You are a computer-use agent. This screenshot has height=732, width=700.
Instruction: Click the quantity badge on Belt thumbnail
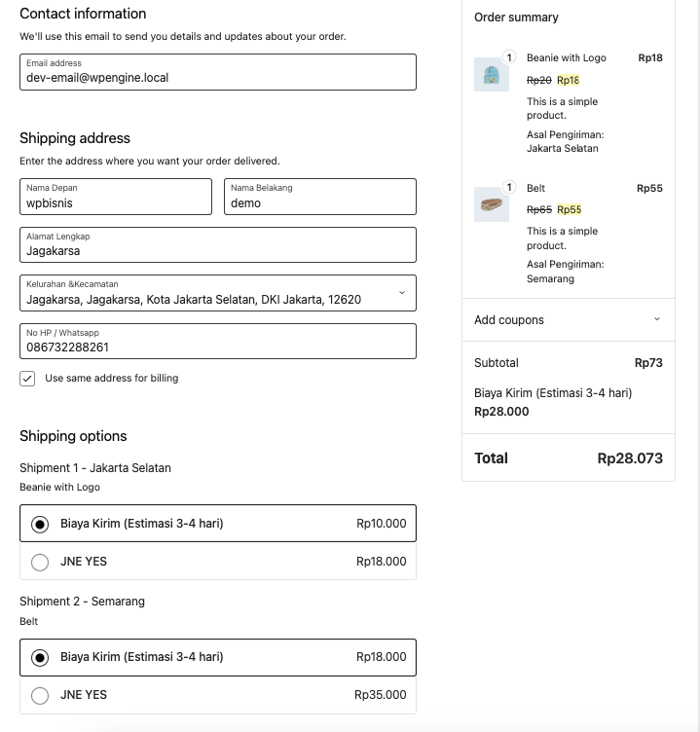click(508, 187)
